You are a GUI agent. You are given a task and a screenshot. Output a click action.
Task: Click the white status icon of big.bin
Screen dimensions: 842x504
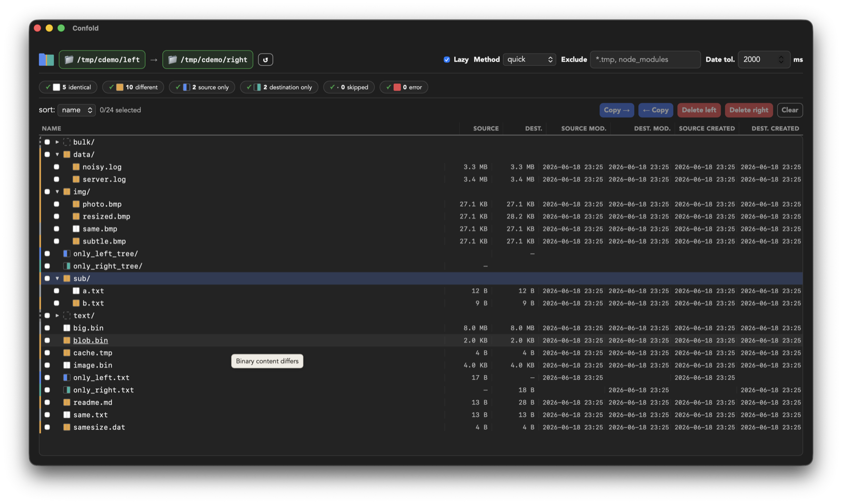click(67, 328)
